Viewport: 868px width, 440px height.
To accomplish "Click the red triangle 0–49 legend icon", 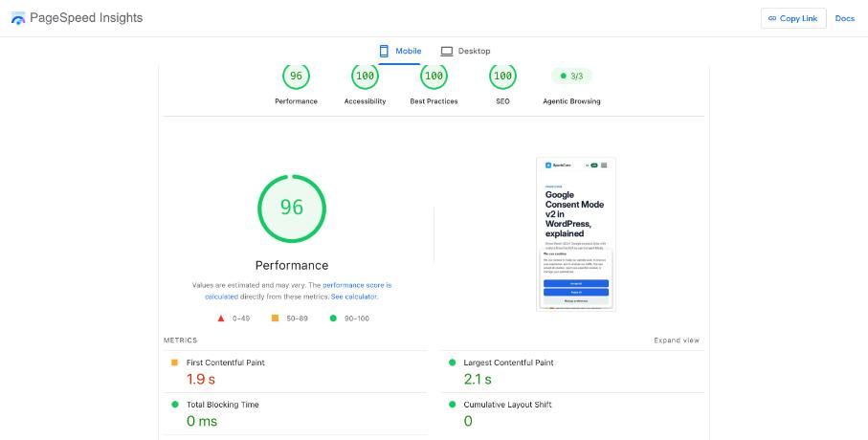I will [x=221, y=319].
